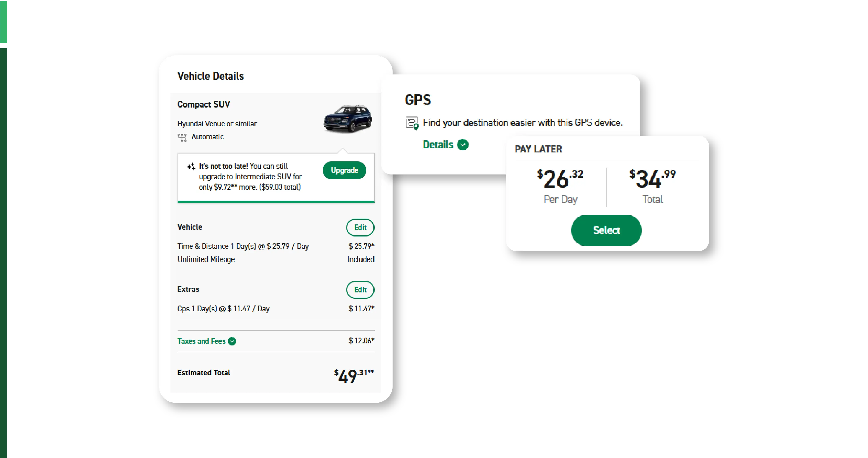Click the Taxes and Fees chevron icon
This screenshot has height=458, width=868.
point(232,341)
